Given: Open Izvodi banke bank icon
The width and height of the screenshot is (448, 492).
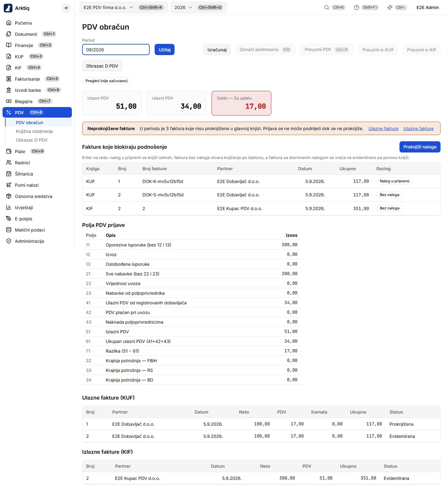Looking at the screenshot, I should (9, 90).
